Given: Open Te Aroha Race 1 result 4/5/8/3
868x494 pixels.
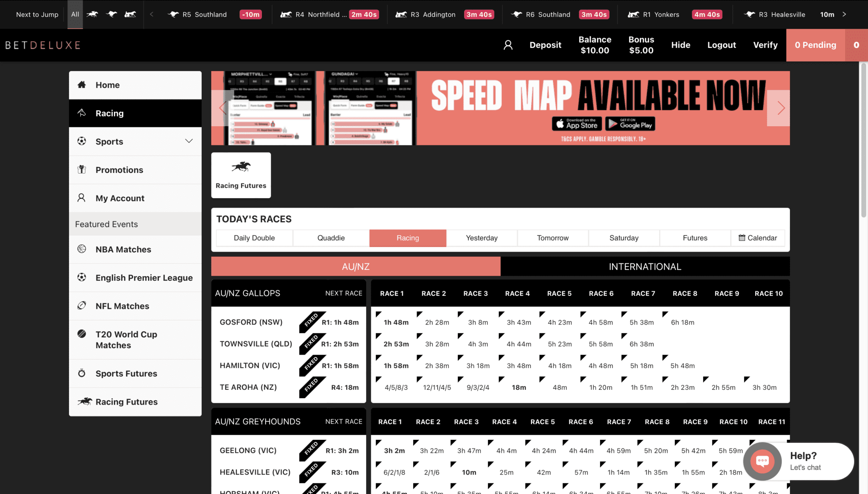Looking at the screenshot, I should tap(396, 387).
